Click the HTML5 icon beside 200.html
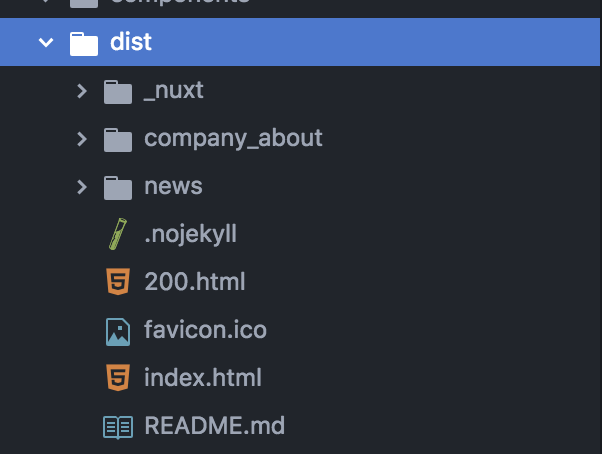602x454 pixels. pyautogui.click(x=118, y=281)
